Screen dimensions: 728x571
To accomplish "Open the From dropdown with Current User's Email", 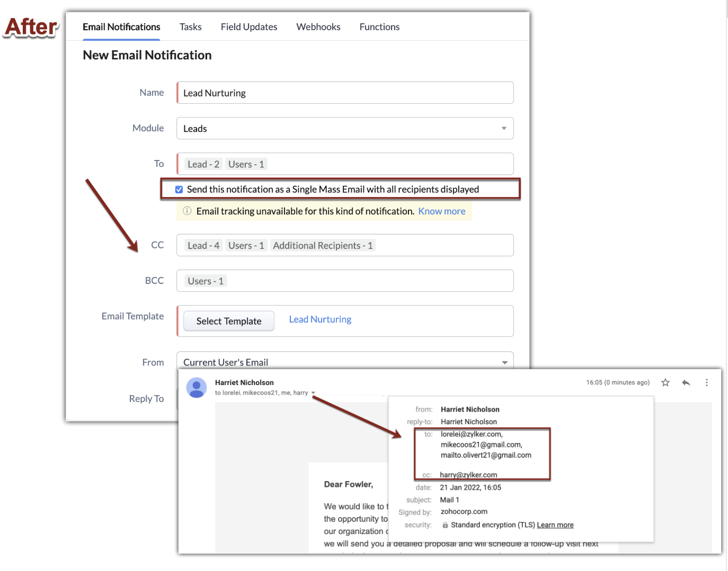I will point(504,362).
